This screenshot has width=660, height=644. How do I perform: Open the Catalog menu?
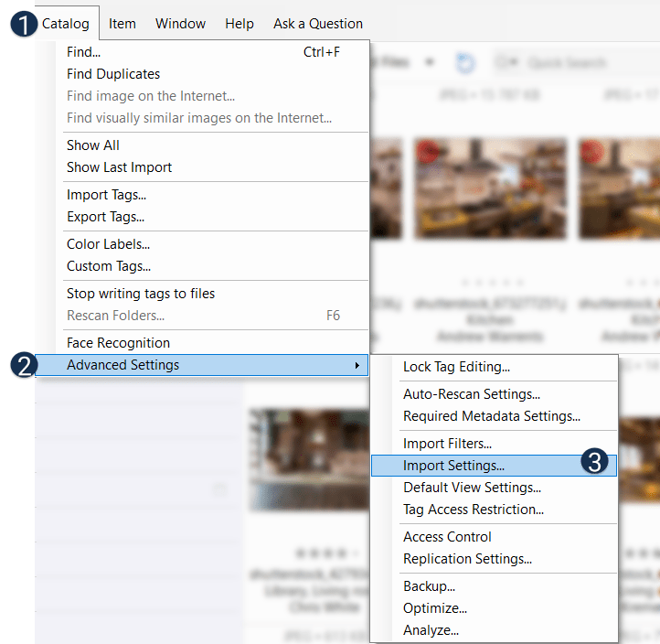point(66,24)
